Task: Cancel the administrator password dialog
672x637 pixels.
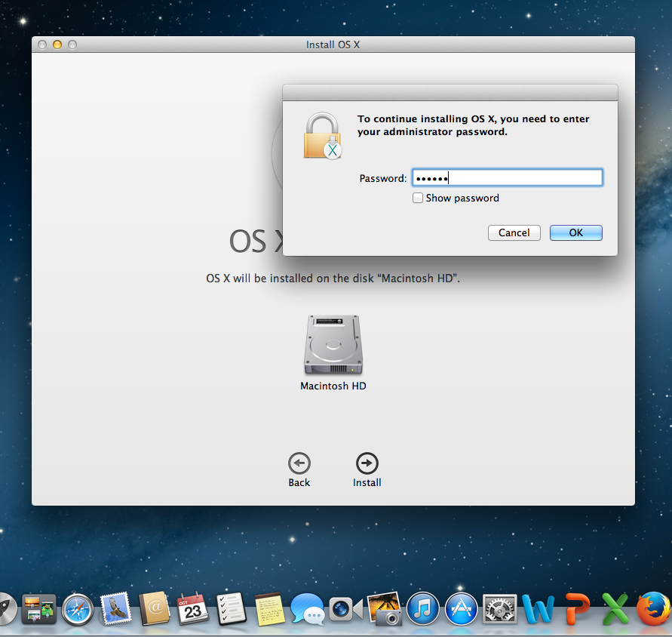Action: tap(514, 232)
